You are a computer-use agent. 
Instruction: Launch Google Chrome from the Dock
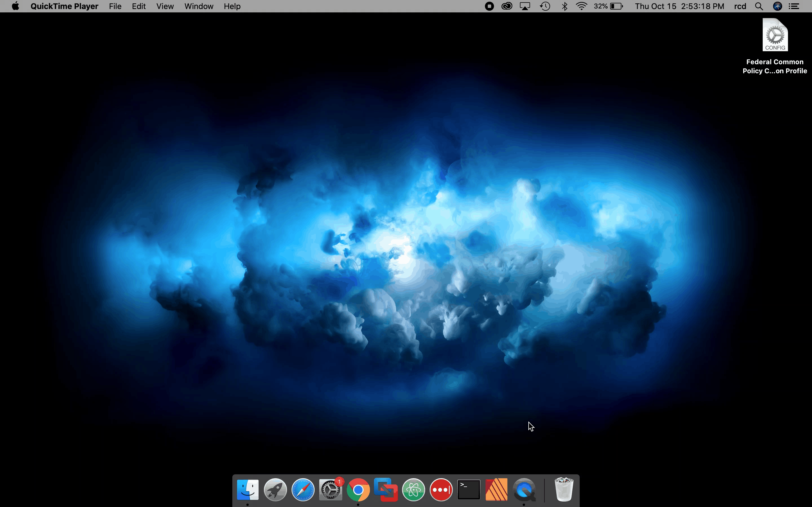tap(358, 489)
